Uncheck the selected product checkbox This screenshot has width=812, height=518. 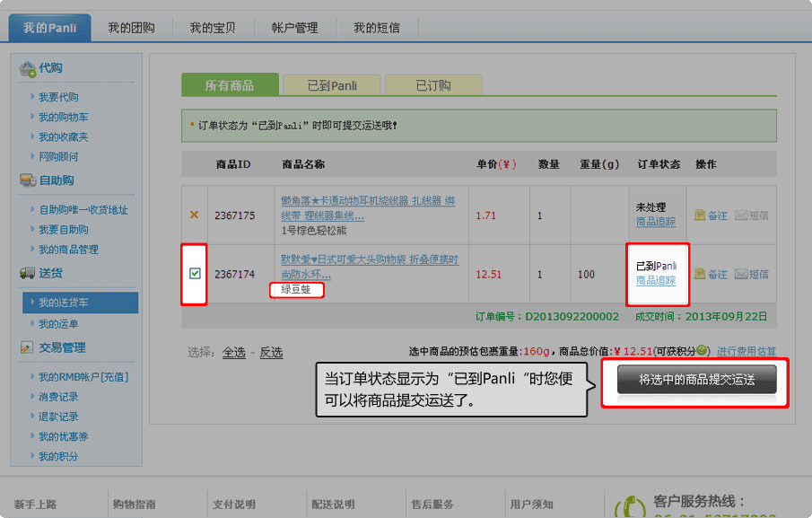[x=193, y=273]
